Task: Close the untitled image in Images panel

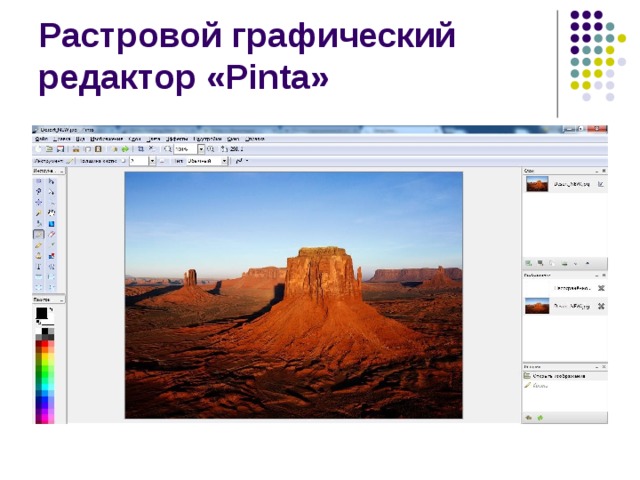Action: 601,288
